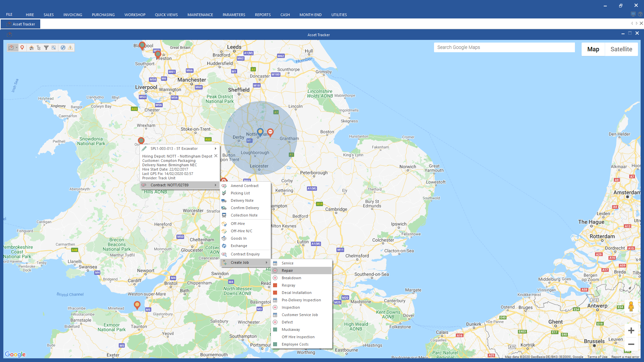Open the map view dropdown arrow
Screen dimensions: 644x362
(x=16, y=48)
